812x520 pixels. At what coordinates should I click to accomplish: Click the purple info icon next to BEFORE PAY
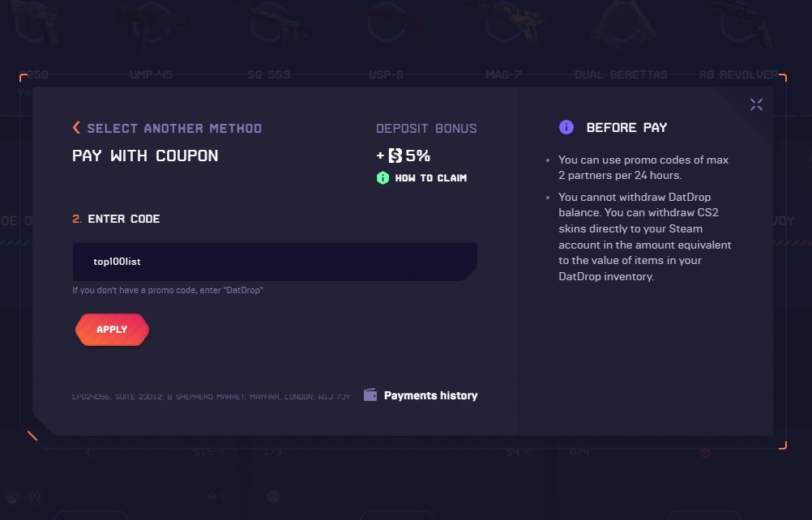coord(565,127)
